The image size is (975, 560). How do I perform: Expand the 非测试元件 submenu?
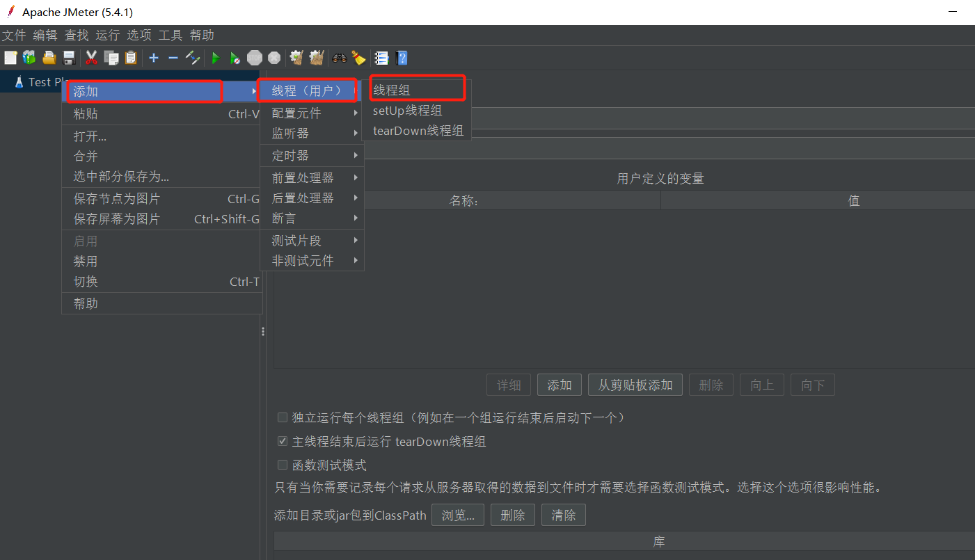(312, 260)
